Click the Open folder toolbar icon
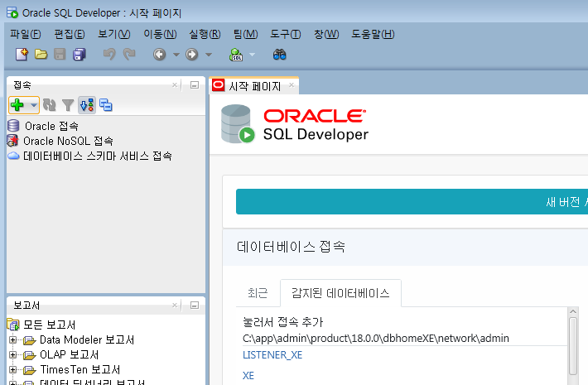This screenshot has width=588, height=385. click(x=41, y=55)
